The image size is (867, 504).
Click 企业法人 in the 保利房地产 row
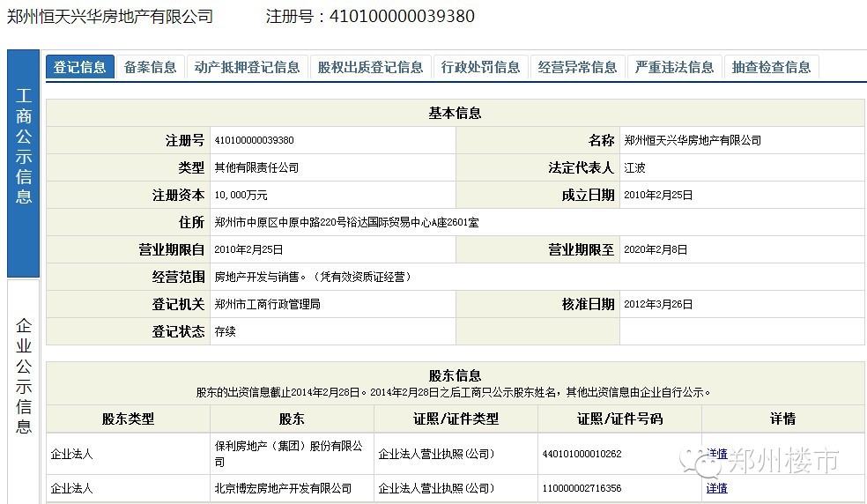tap(71, 454)
